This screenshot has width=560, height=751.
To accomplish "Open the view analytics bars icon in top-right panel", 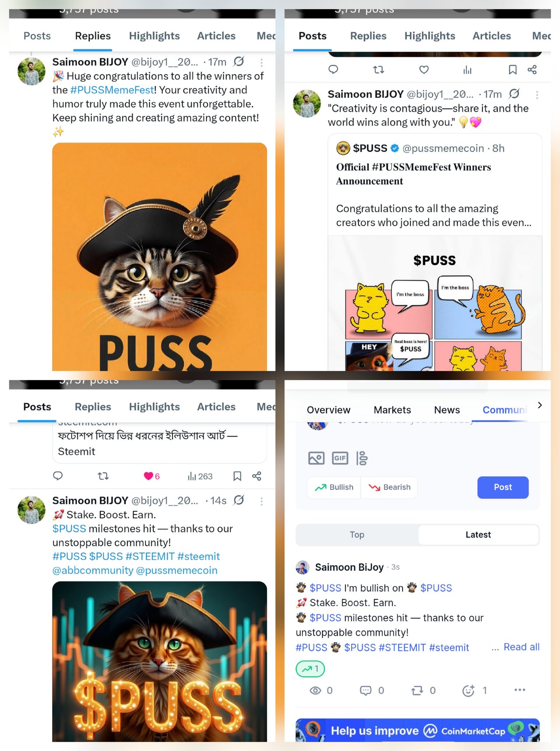I will [x=467, y=70].
